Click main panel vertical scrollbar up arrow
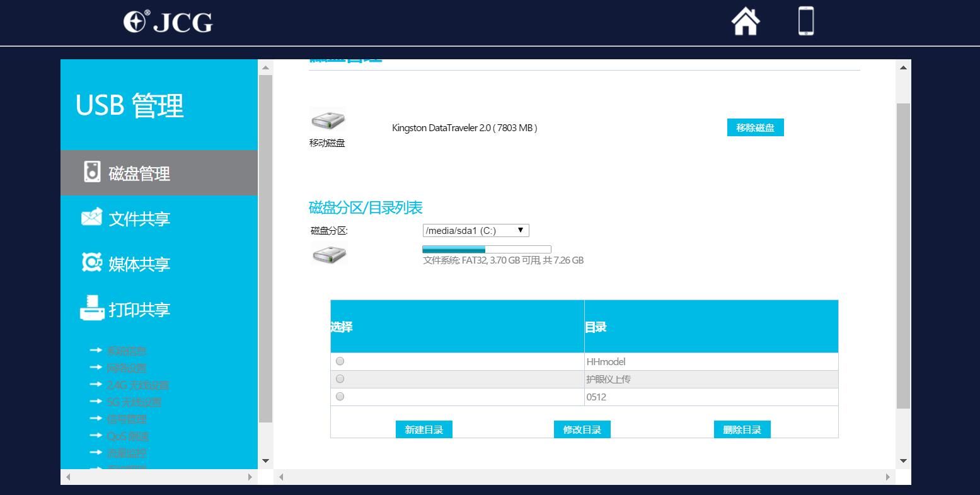This screenshot has width=980, height=495. tap(903, 67)
